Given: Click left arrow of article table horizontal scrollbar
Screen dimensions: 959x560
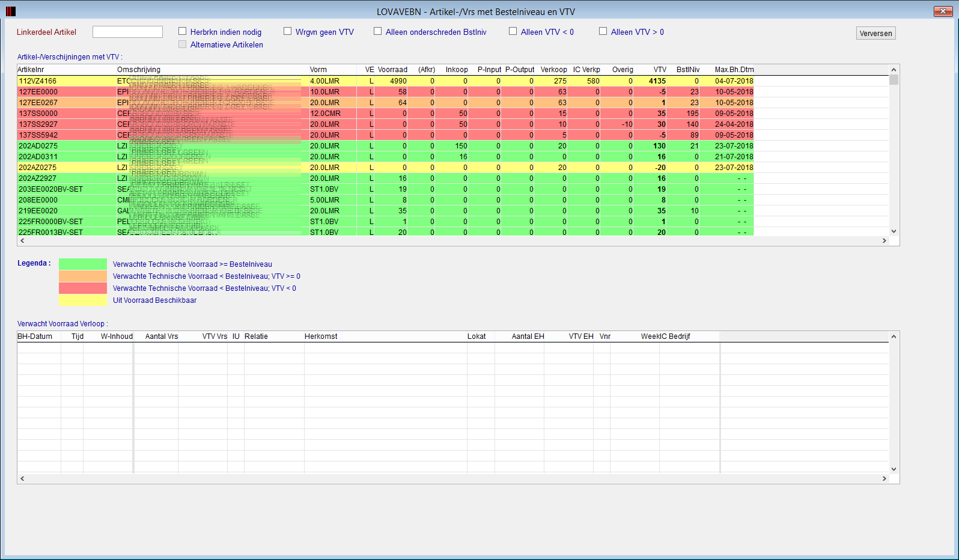Looking at the screenshot, I should click(23, 240).
